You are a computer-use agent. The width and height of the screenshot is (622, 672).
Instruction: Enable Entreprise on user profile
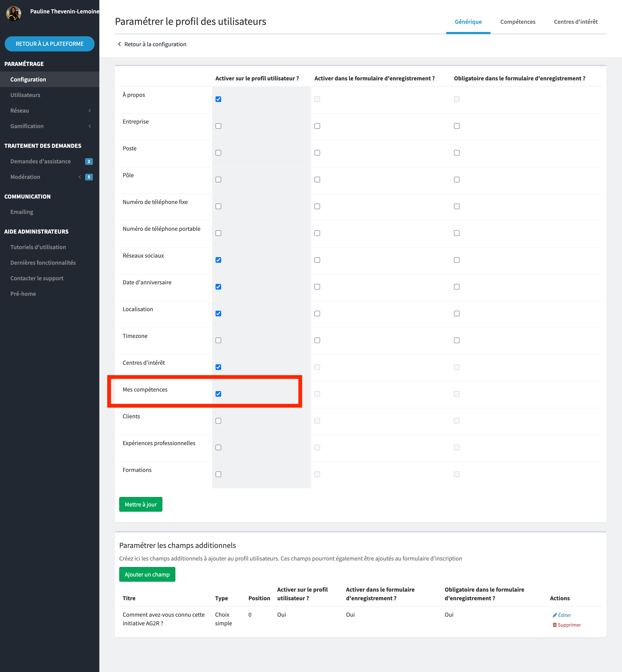(x=218, y=126)
